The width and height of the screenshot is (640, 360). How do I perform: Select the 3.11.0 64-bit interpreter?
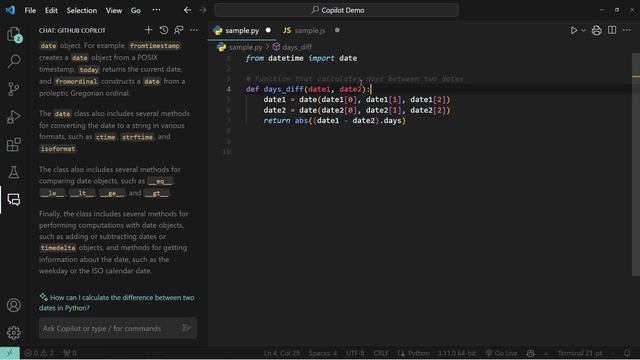pyautogui.click(x=457, y=353)
